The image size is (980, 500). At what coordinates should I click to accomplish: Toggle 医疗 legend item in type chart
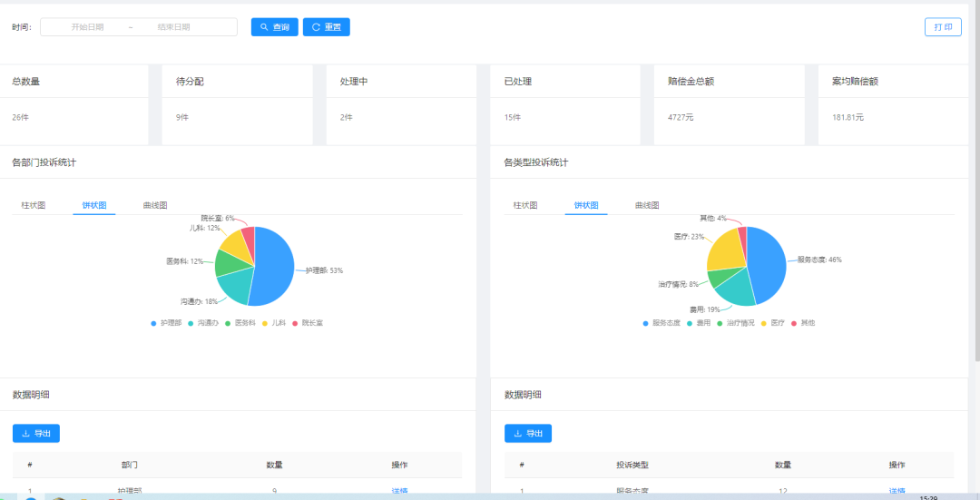(773, 323)
